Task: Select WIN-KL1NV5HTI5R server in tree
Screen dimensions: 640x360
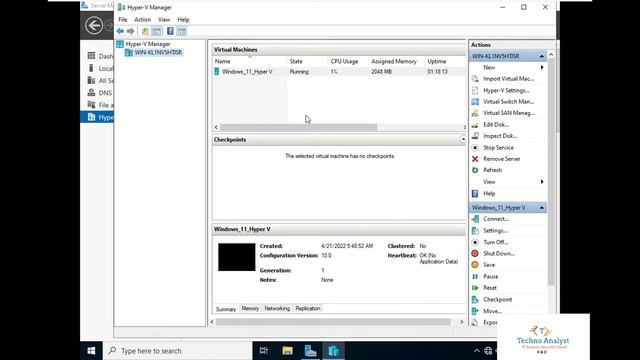Action: click(x=158, y=52)
